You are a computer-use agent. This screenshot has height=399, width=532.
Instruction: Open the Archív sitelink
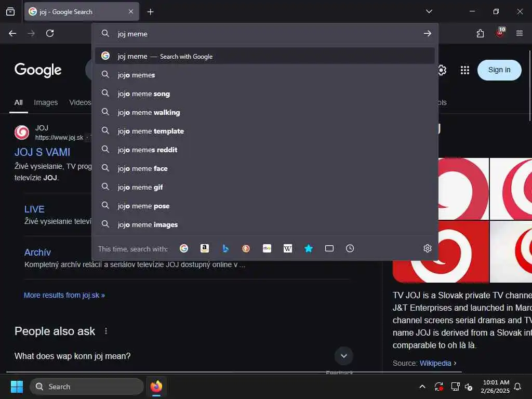pos(37,252)
